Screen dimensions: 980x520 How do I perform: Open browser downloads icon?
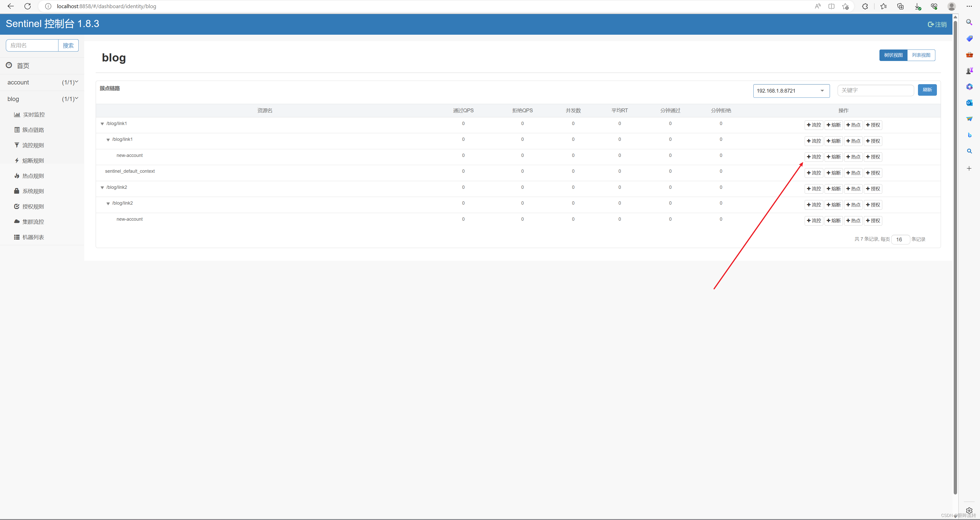[x=918, y=6]
